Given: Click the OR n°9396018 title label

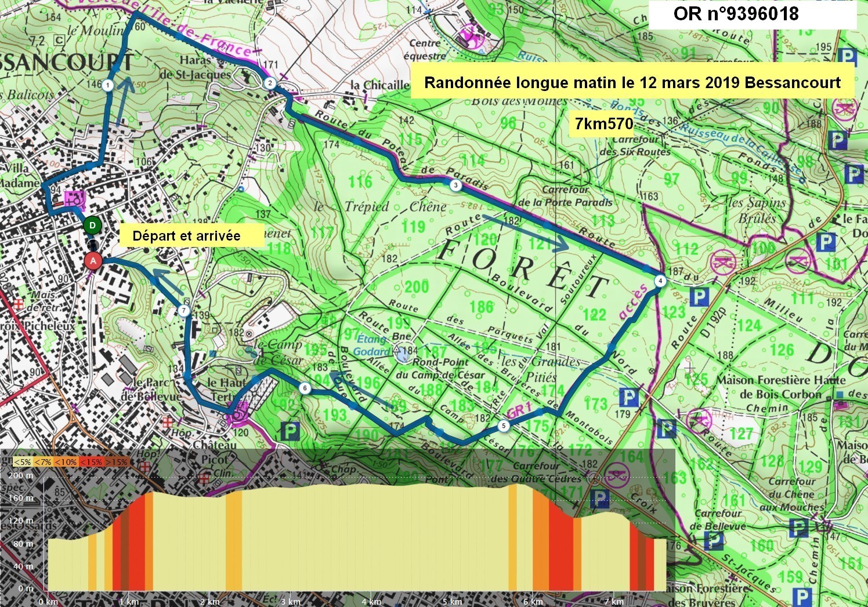Looking at the screenshot, I should point(736,13).
